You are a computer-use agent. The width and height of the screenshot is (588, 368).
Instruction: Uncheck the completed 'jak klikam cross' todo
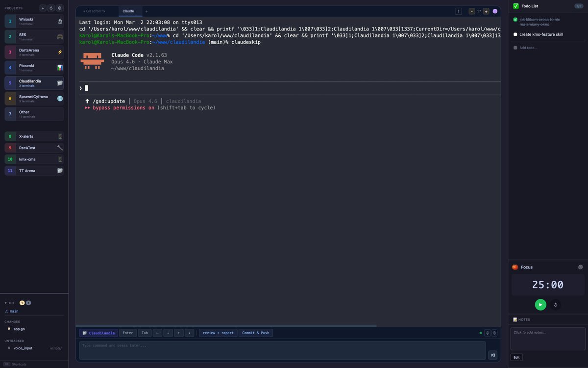(x=515, y=19)
